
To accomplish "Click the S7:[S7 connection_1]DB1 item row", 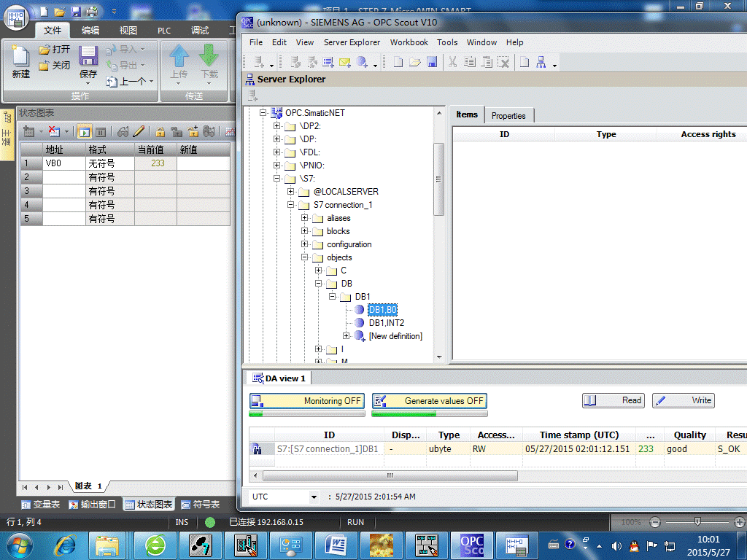I will (x=498, y=449).
